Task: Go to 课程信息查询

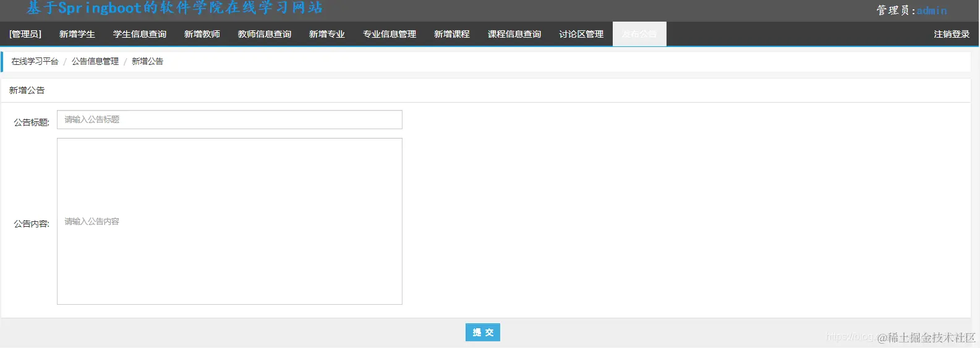Action: pyautogui.click(x=514, y=34)
